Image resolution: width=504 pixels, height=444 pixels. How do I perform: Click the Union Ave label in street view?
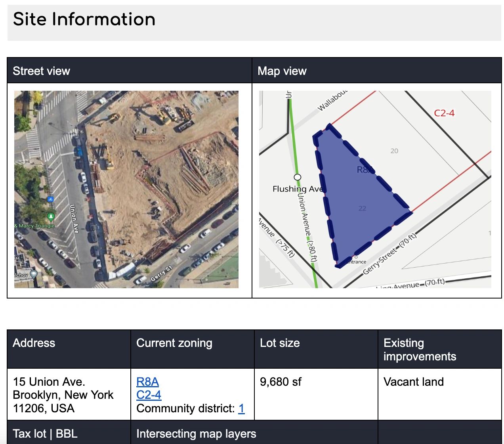74,218
